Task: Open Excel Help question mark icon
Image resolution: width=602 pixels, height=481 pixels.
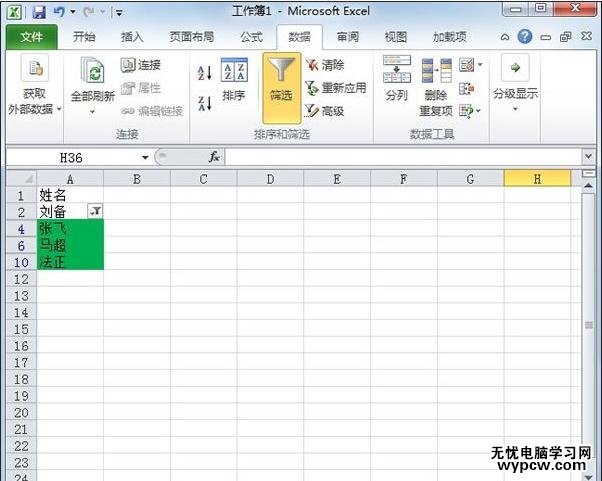Action: click(x=524, y=37)
